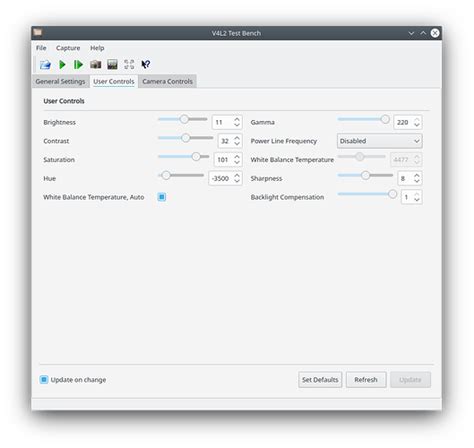Screen dimensions: 474x448
Task: Select the User Controls tab
Action: coord(114,81)
